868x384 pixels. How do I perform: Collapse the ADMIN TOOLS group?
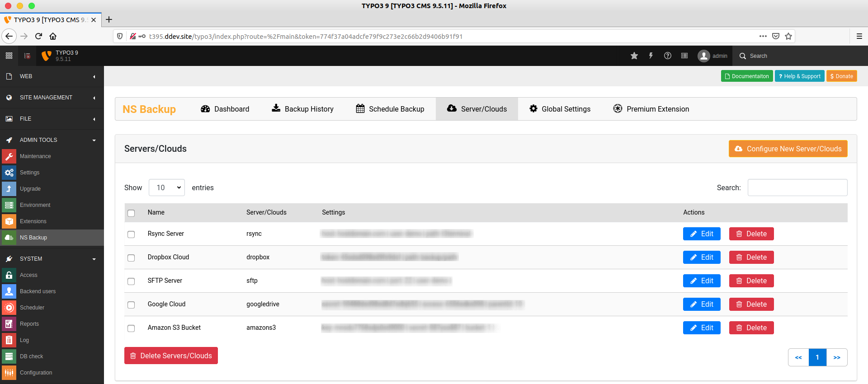(52, 140)
